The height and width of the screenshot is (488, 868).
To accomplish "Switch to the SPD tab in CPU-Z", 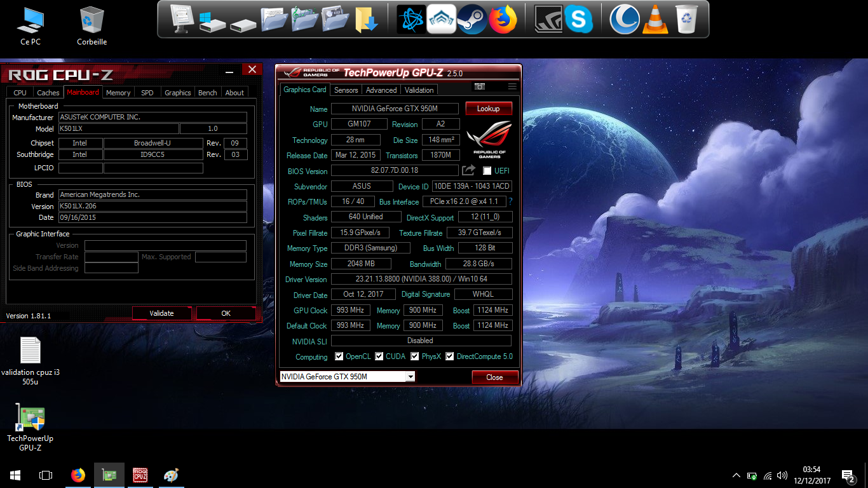I will (x=147, y=93).
